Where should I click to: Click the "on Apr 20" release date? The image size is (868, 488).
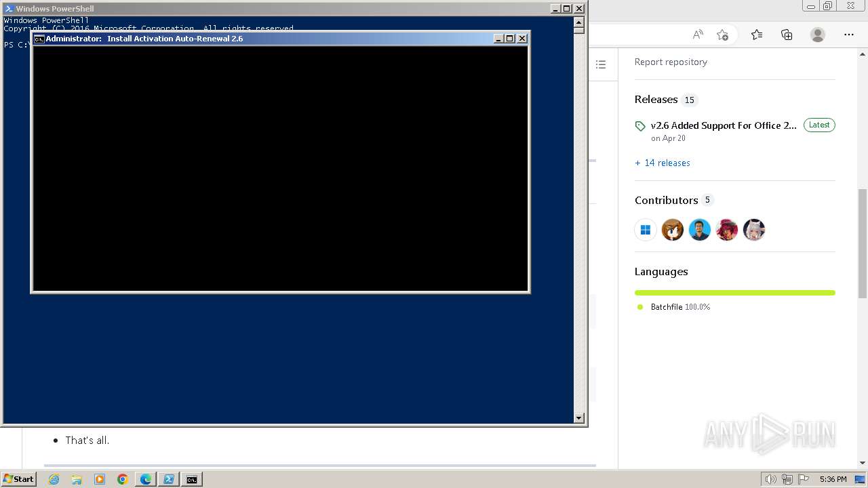(668, 138)
